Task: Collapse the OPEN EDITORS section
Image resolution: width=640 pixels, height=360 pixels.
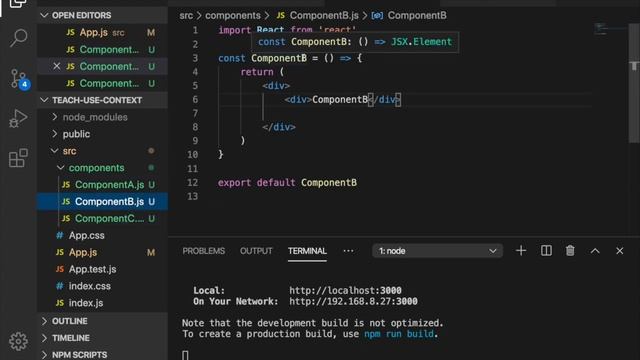Action: tap(102, 15)
